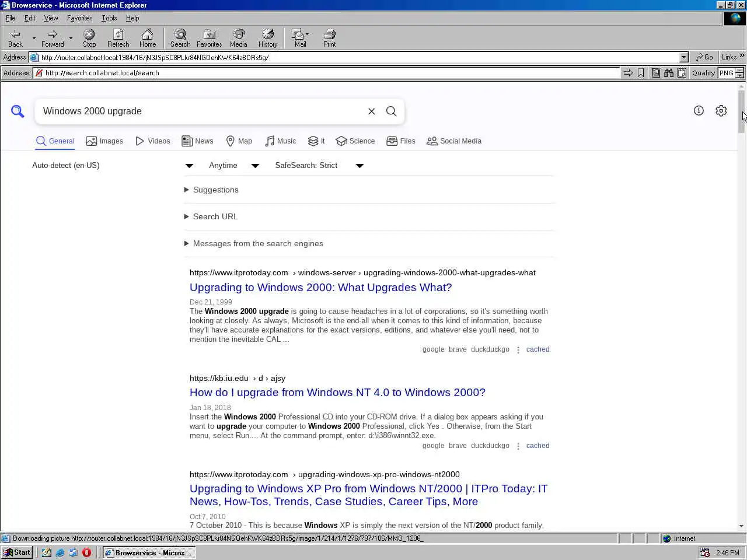
Task: Switch to the Science tab
Action: click(355, 141)
